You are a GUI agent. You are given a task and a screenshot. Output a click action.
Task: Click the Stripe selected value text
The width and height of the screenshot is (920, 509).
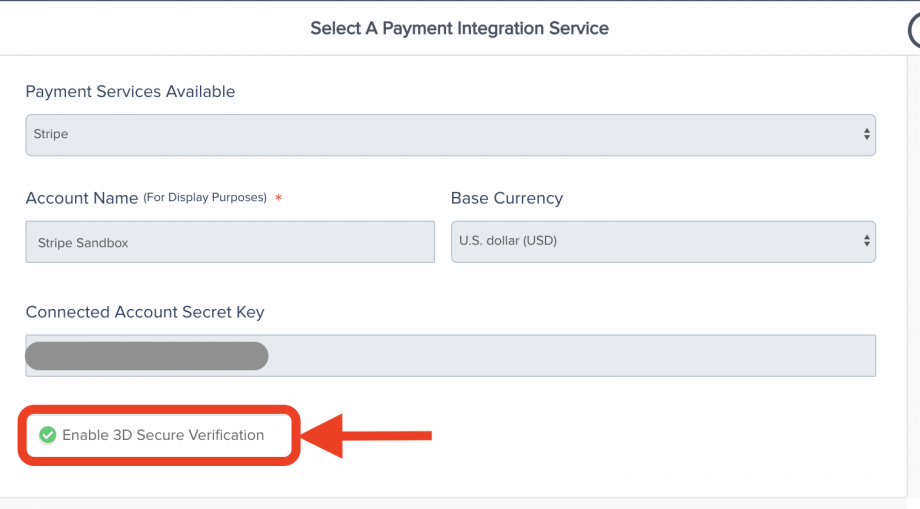pos(51,134)
